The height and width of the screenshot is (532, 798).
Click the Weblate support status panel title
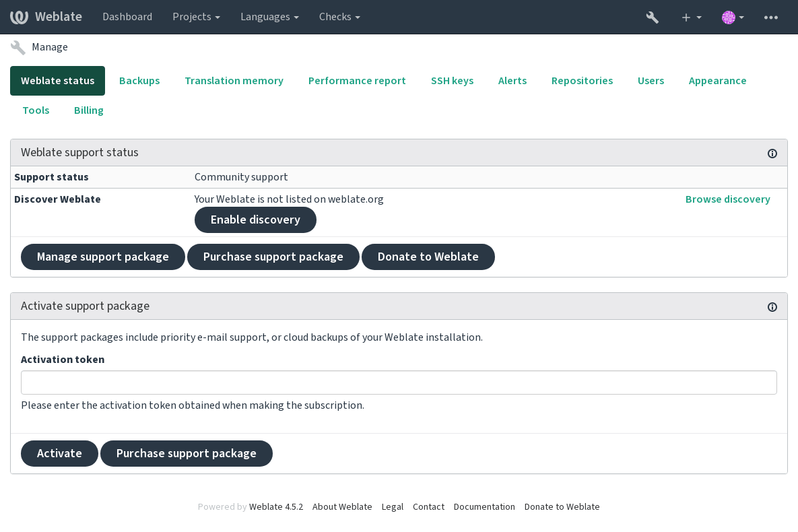79,153
